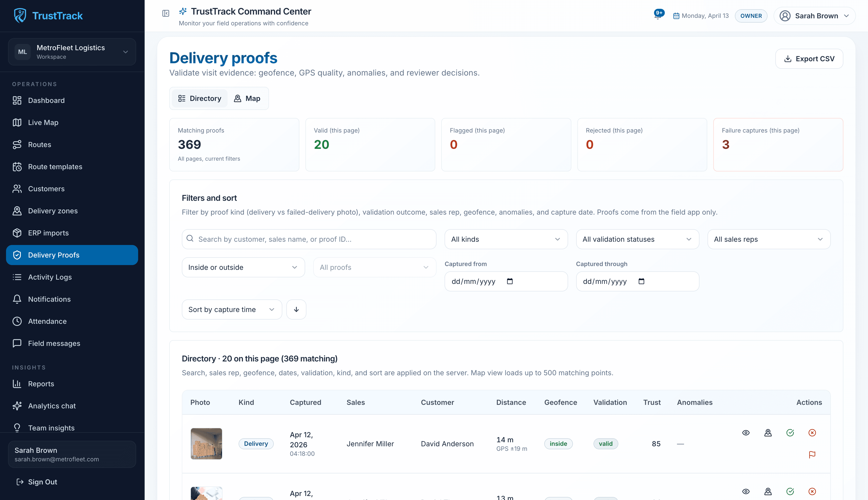This screenshot has width=868, height=500.
Task: Show David Anderson proof on map pin icon
Action: click(768, 433)
